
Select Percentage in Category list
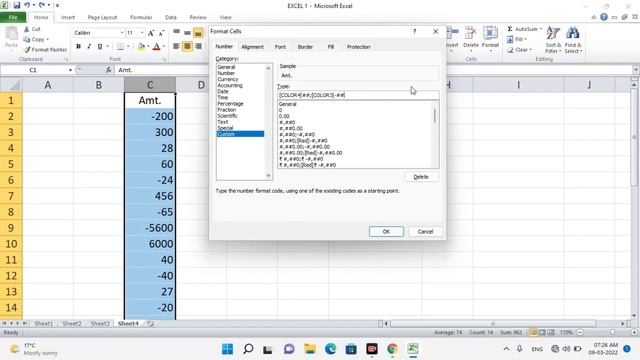pos(230,104)
